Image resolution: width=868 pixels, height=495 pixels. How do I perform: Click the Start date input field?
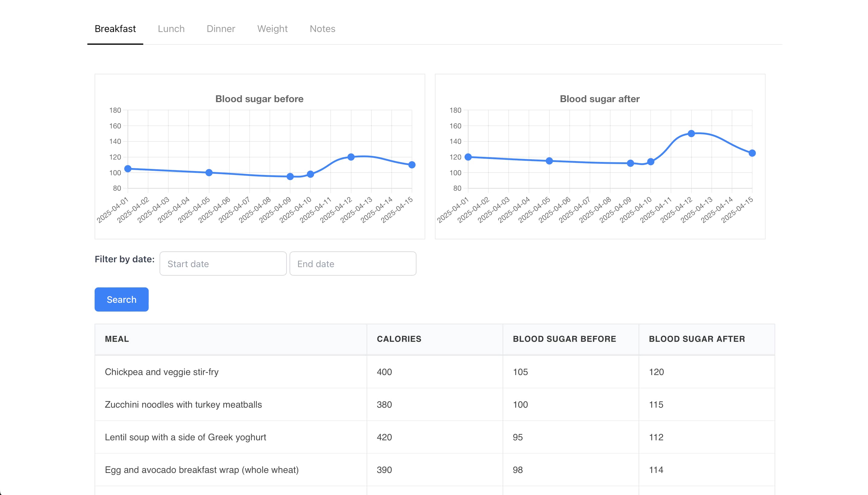(x=223, y=264)
